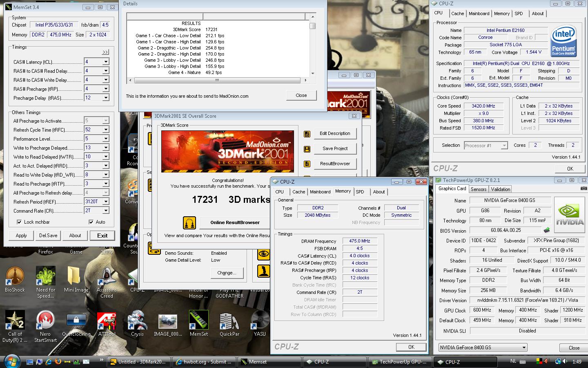Viewport: 588px width, 368px height.
Task: Click the Save Project button in 3DMark
Action: [x=335, y=149]
